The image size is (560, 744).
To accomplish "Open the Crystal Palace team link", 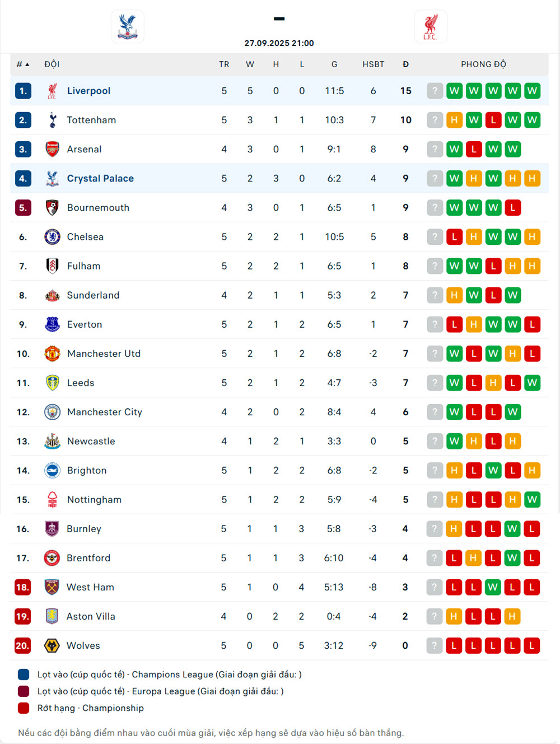I will (100, 178).
